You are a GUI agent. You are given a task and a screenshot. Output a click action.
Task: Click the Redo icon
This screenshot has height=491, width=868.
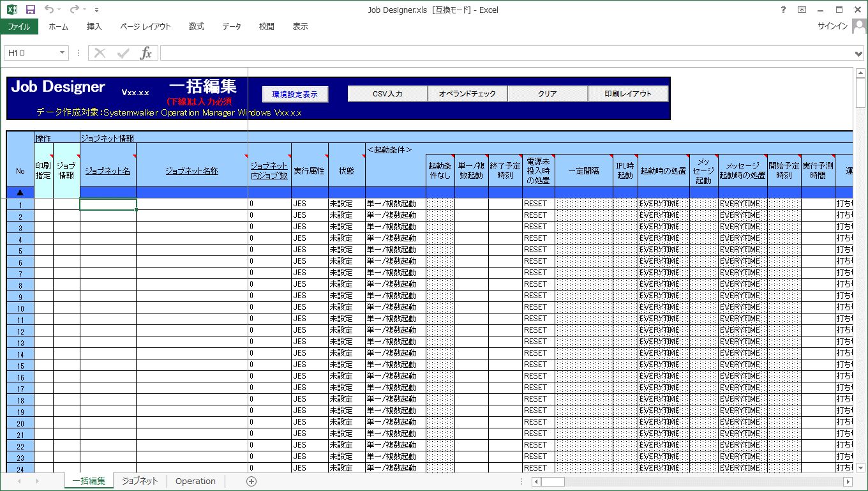point(74,10)
